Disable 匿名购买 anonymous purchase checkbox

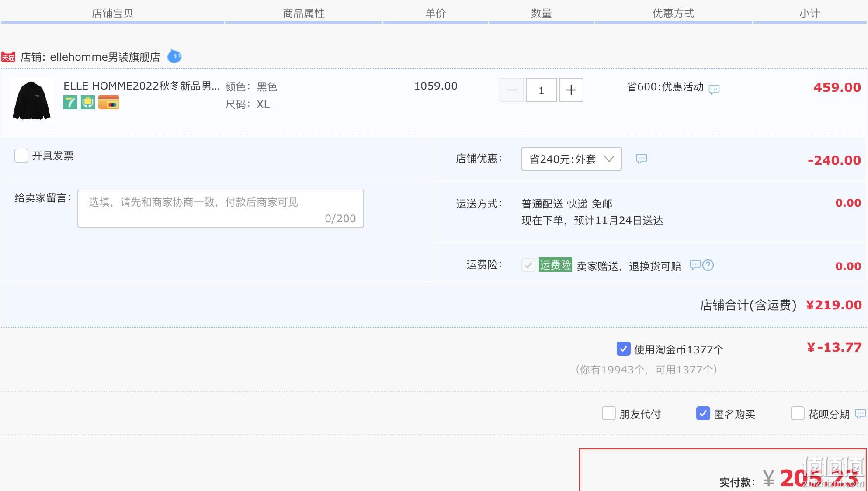click(703, 413)
